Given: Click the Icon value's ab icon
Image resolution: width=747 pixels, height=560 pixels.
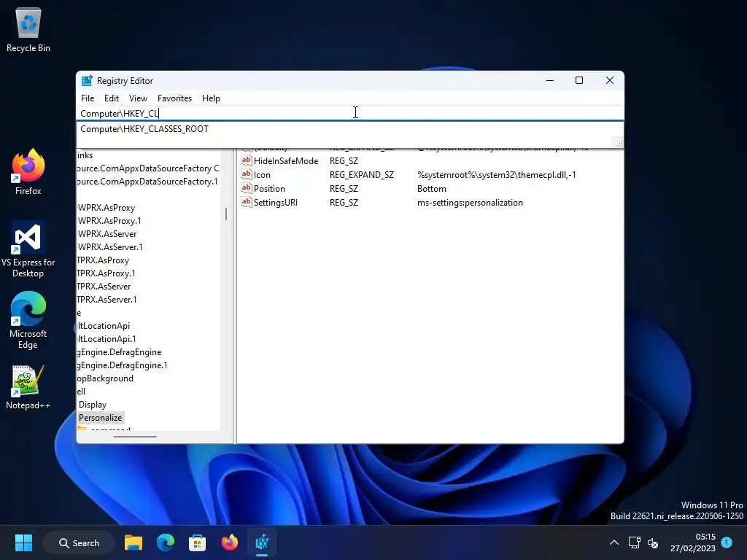Looking at the screenshot, I should (x=246, y=174).
